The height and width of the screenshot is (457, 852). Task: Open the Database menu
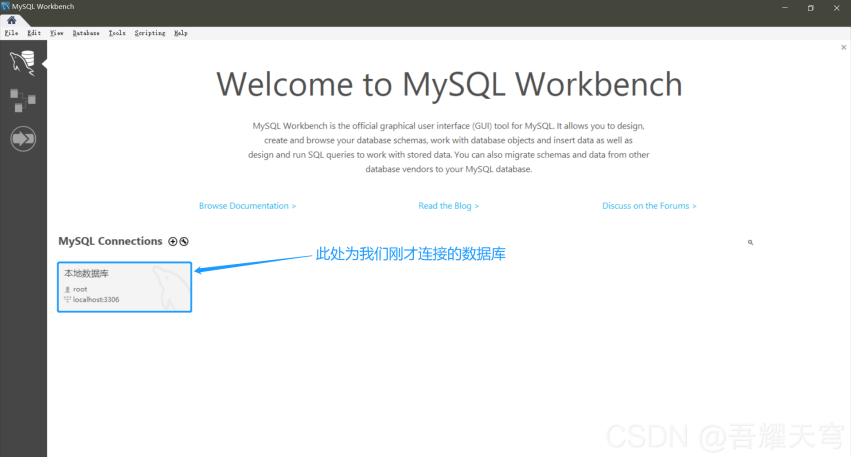click(x=86, y=33)
